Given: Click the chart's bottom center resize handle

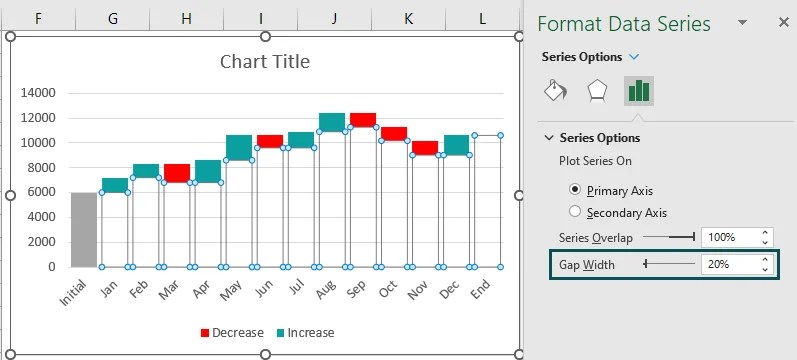Looking at the screenshot, I should [x=265, y=354].
